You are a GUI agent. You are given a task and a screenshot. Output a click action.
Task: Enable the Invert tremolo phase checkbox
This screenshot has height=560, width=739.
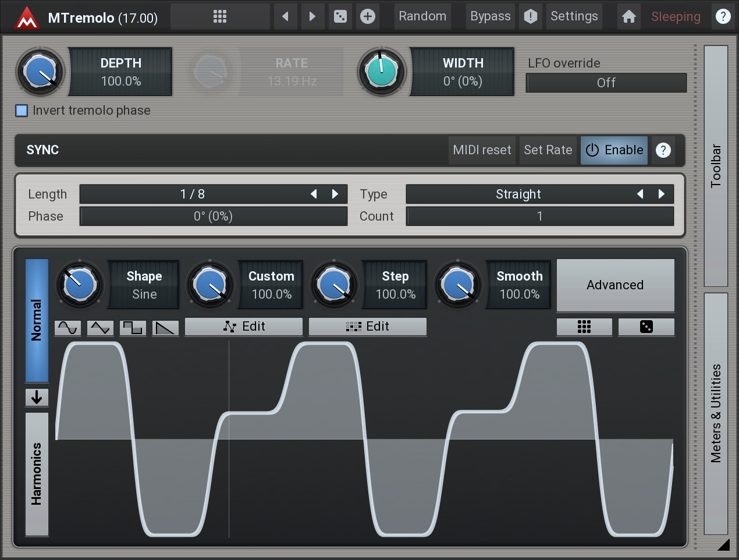22,111
